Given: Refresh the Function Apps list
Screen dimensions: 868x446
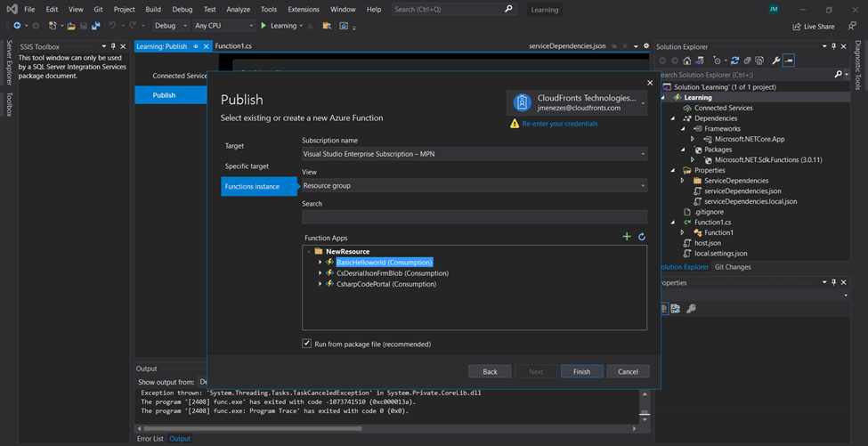Looking at the screenshot, I should (x=642, y=237).
